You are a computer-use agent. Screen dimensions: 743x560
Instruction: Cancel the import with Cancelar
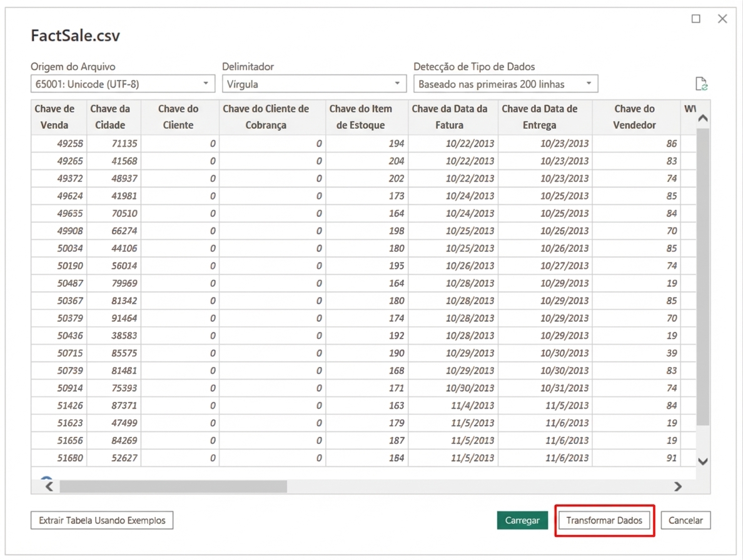tap(685, 520)
